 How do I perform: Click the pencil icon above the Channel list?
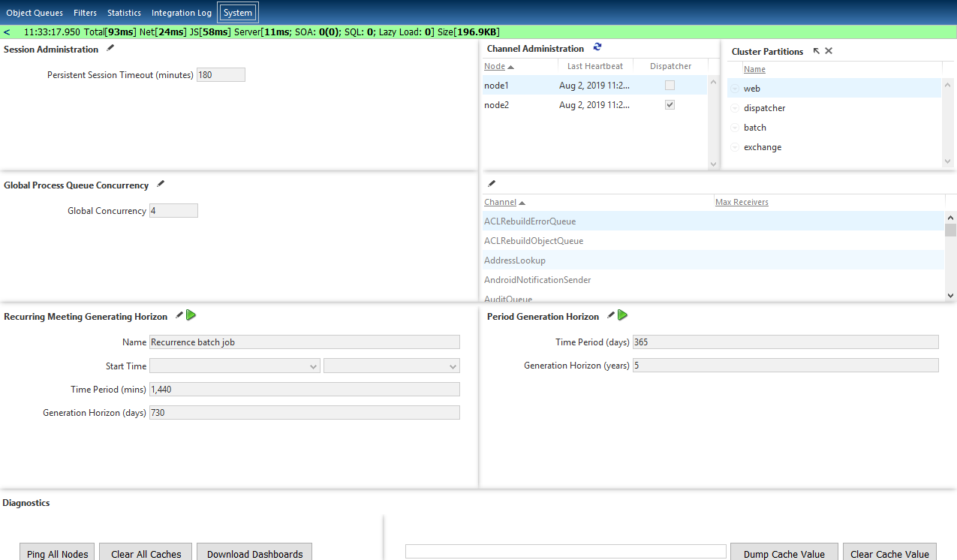[x=492, y=183]
